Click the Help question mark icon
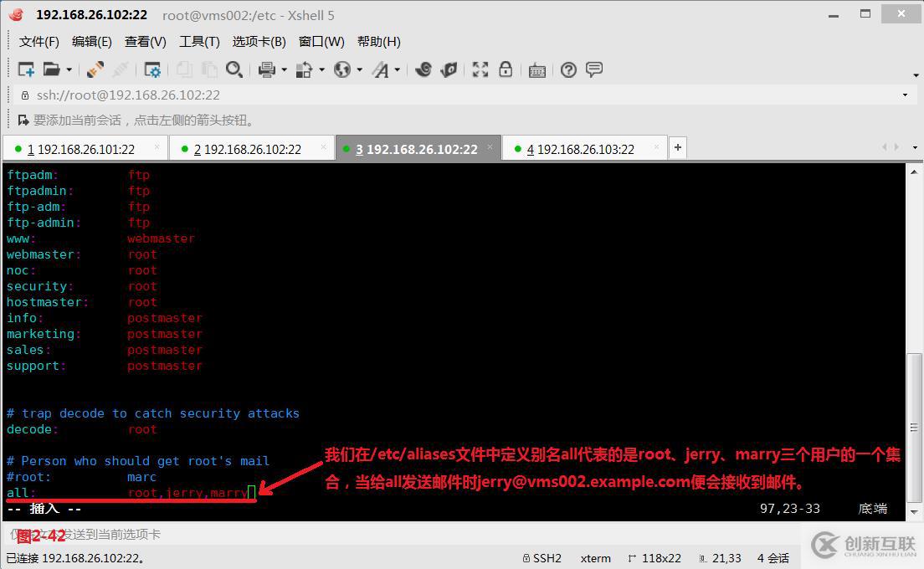 568,70
